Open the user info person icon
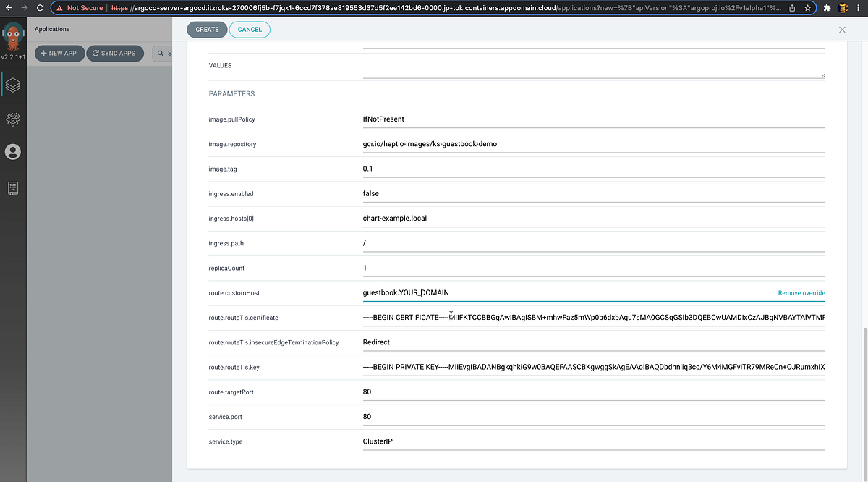Image resolution: width=868 pixels, height=482 pixels. (13, 152)
